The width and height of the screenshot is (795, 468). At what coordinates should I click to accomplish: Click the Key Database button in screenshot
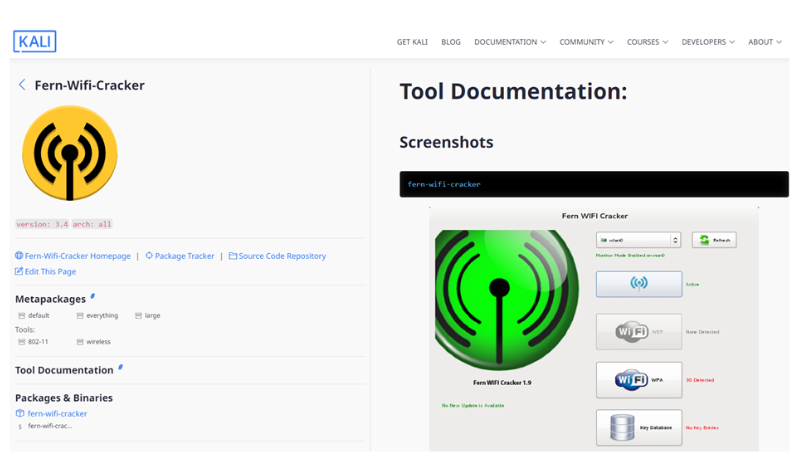click(639, 427)
